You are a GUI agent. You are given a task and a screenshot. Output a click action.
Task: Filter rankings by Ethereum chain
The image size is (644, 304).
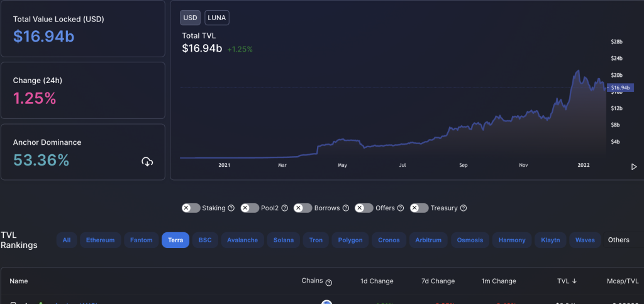100,240
